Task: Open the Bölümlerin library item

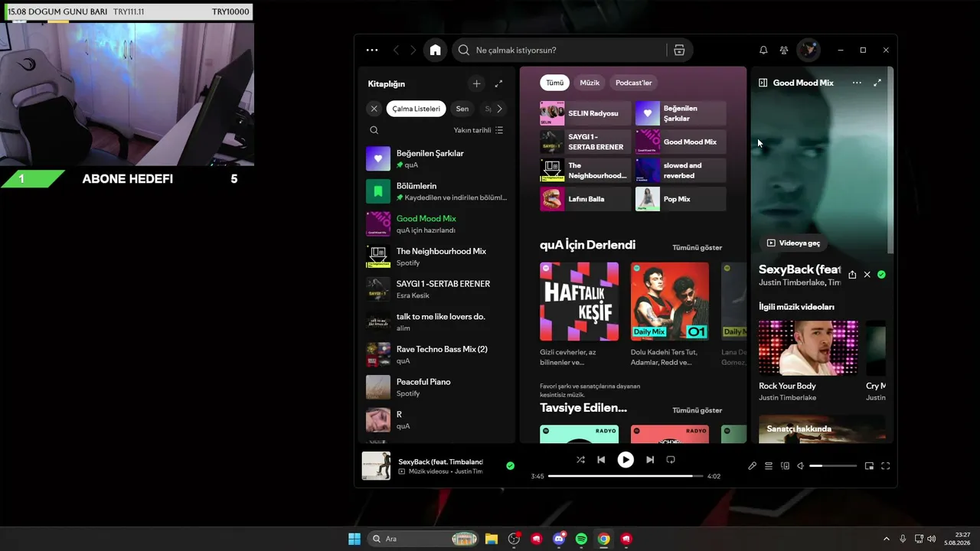Action: point(437,191)
